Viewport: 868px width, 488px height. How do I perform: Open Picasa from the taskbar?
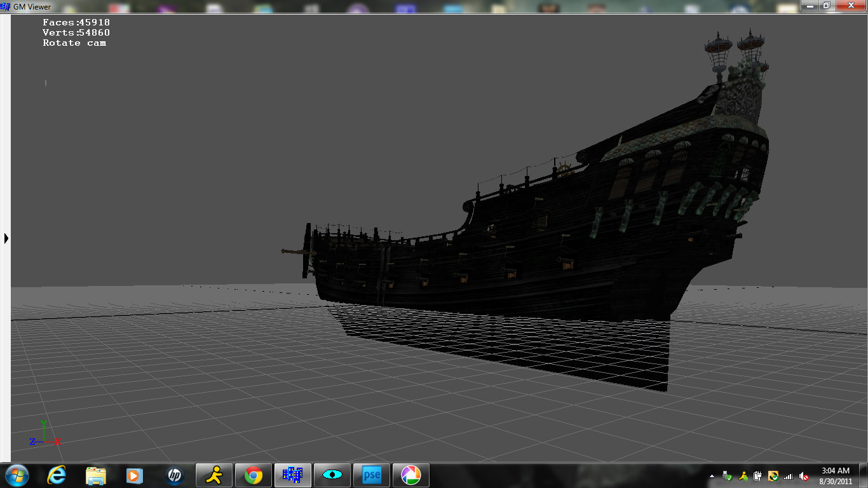411,475
